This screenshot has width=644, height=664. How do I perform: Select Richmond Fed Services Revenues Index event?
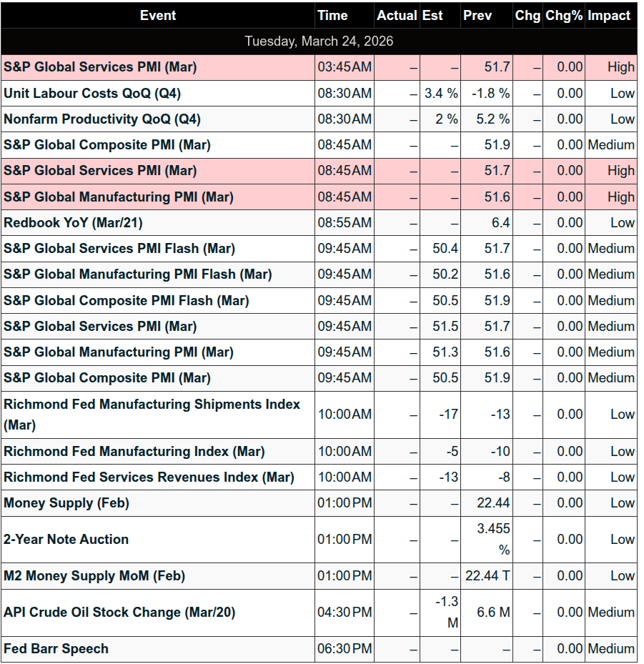coord(149,477)
